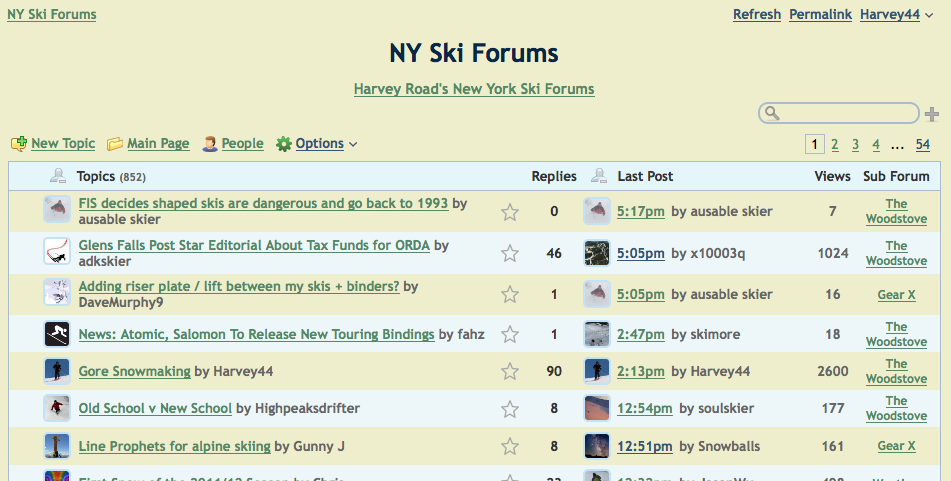
Task: Star the FIS decides shaped skis topic
Action: pos(510,211)
